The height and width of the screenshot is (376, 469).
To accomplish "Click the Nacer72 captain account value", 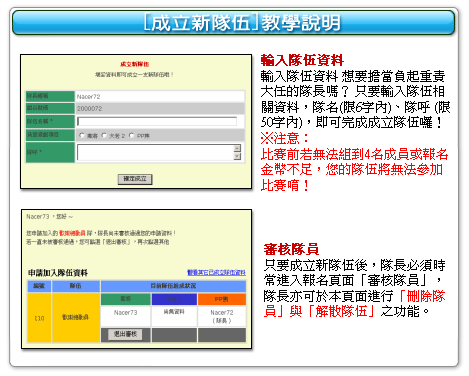I will coord(88,97).
